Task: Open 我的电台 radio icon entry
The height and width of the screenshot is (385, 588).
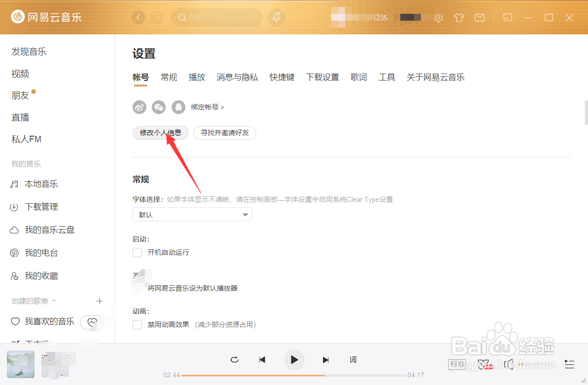Action: (34, 253)
